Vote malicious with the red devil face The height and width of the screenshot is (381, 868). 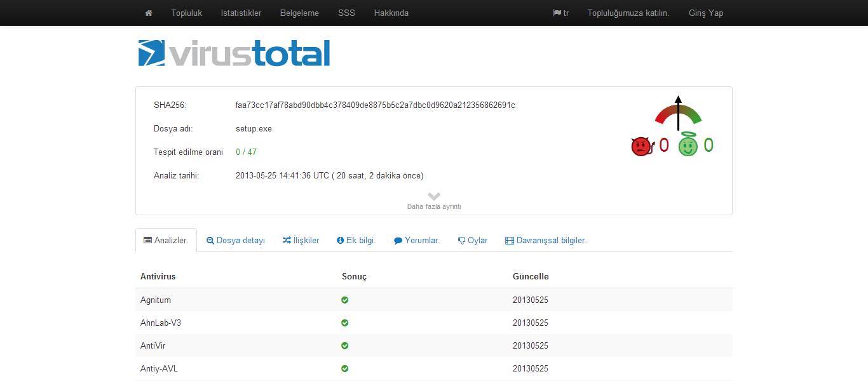tap(642, 147)
